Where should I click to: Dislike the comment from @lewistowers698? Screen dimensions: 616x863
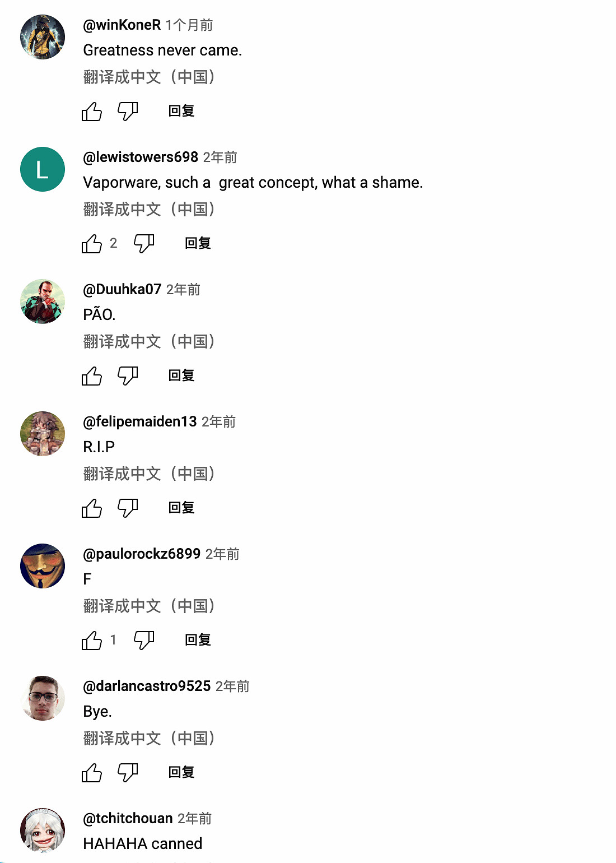pyautogui.click(x=144, y=243)
